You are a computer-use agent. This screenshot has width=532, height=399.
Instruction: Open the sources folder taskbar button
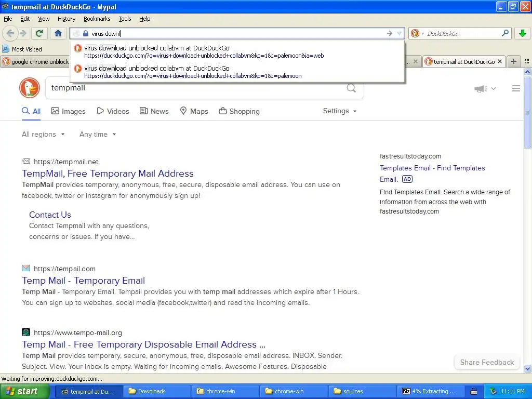point(362,392)
